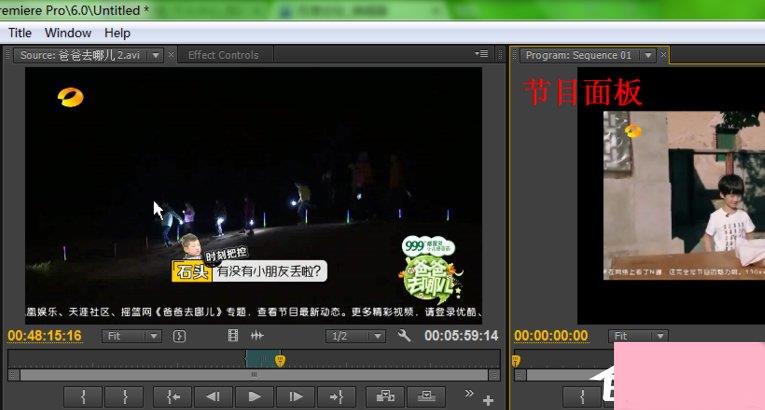Click the Program monitor video preview

click(x=671, y=195)
